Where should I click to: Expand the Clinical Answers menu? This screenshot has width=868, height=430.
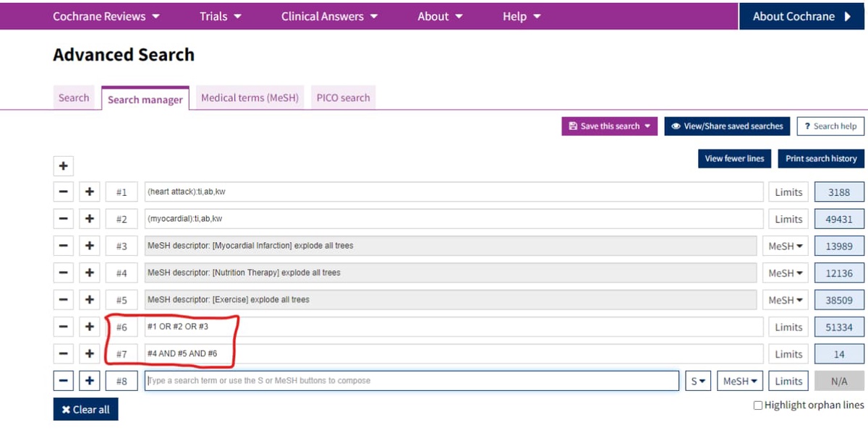(x=329, y=17)
